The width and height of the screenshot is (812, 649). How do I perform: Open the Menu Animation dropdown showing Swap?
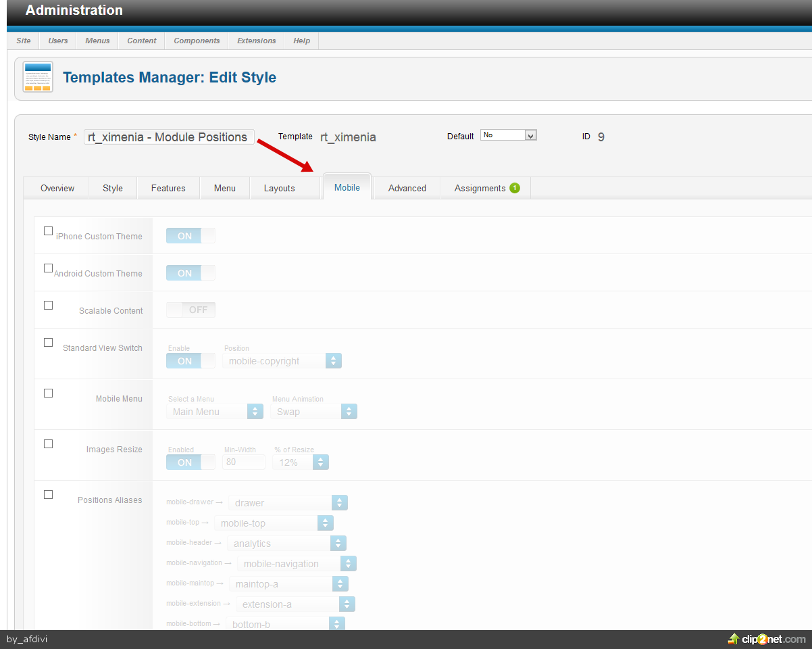point(314,412)
